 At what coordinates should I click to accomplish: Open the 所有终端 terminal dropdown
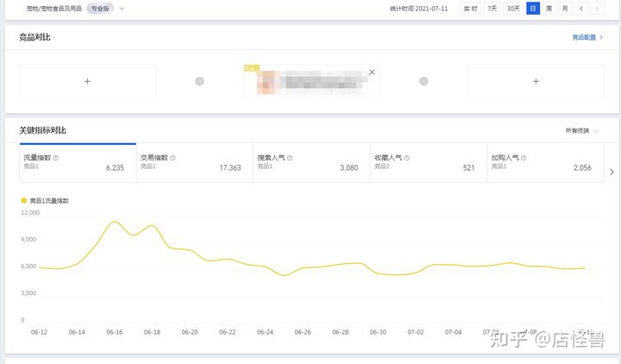click(x=581, y=131)
